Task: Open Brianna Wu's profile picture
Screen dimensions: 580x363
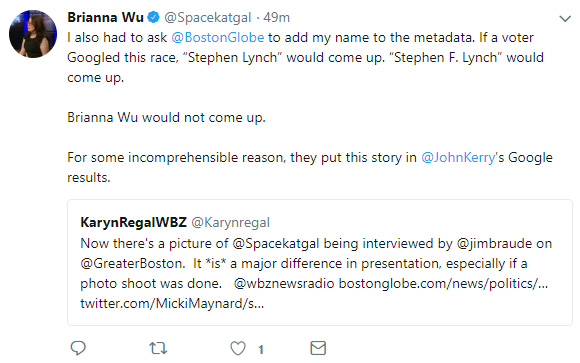Action: pyautogui.click(x=33, y=34)
